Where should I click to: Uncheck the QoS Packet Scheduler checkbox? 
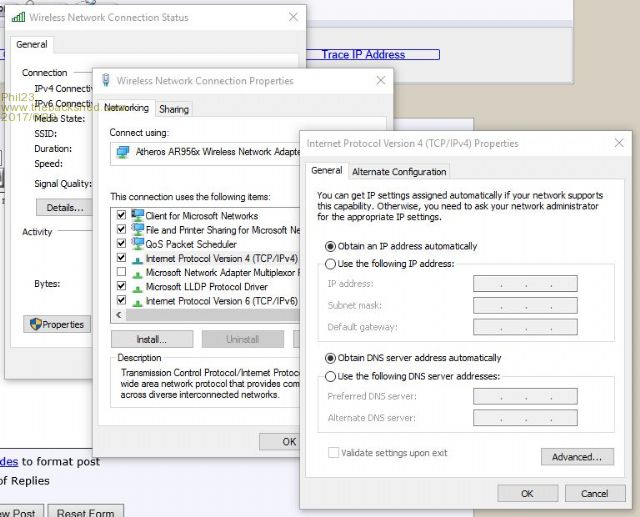click(121, 244)
